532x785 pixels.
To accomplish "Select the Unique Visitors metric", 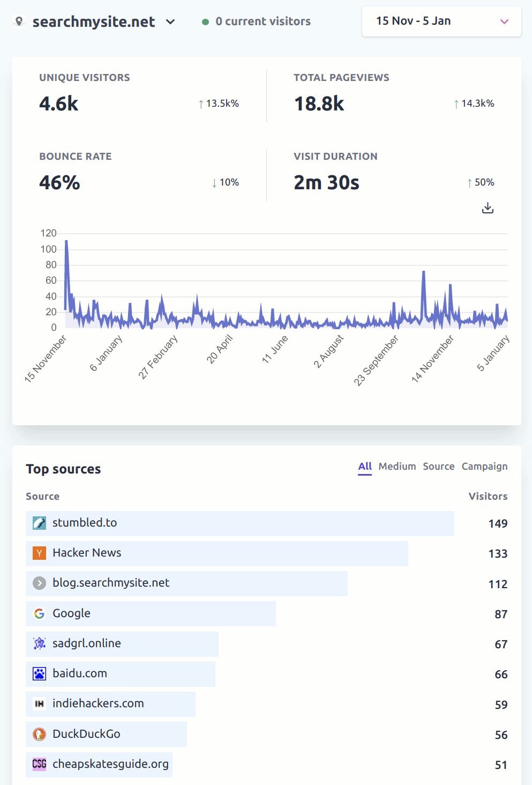I will (x=139, y=95).
